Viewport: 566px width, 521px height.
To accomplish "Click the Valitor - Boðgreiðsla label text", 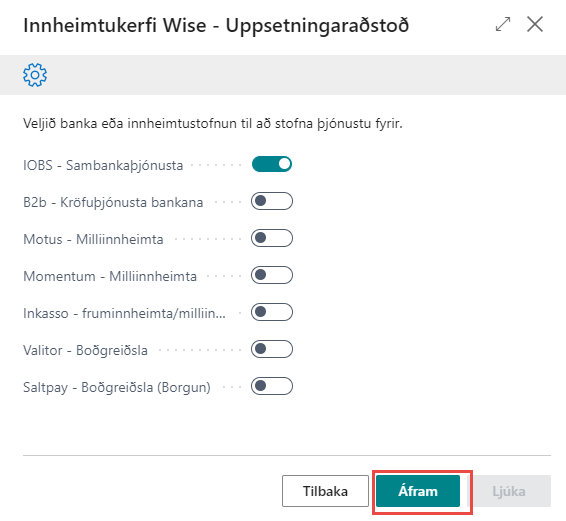I will tap(85, 350).
